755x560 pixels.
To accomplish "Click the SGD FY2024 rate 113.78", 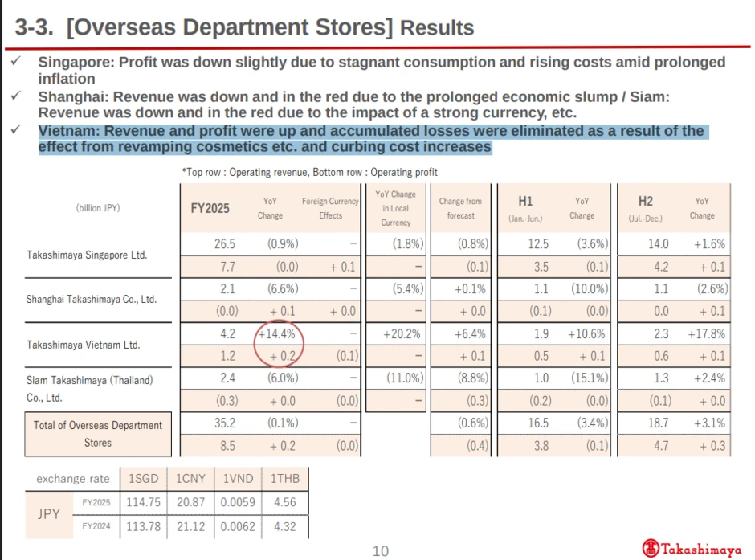I will pyautogui.click(x=144, y=526).
